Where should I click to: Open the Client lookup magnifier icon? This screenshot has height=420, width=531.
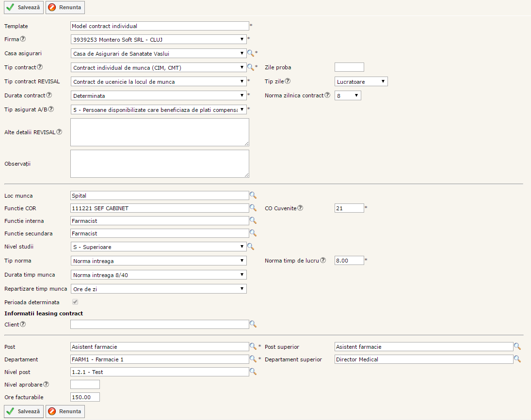[253, 325]
